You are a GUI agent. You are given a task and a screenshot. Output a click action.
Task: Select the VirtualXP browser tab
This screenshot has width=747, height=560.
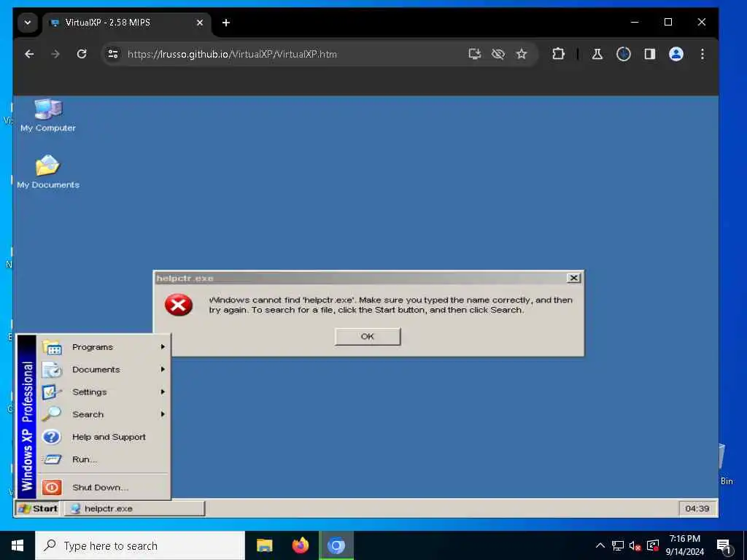tap(126, 23)
